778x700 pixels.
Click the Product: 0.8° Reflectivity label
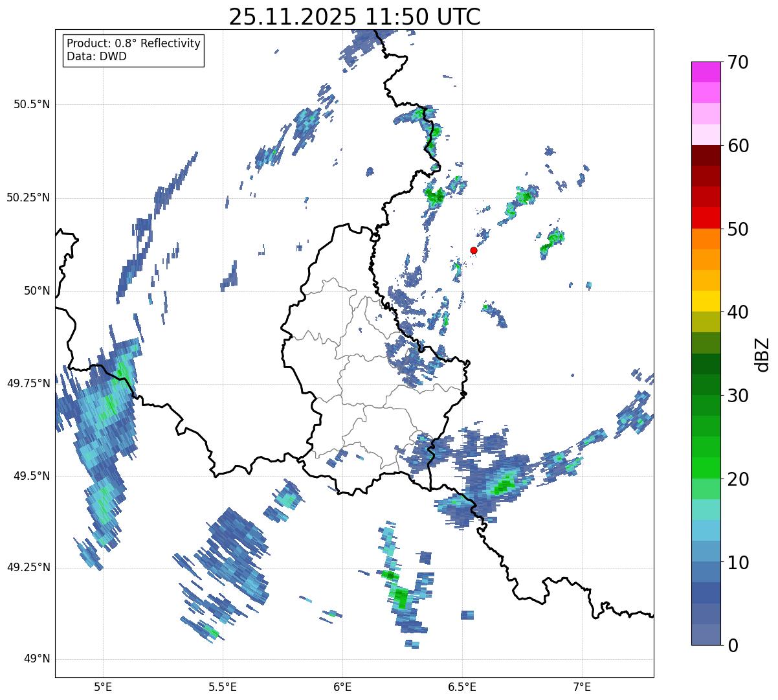tap(133, 43)
